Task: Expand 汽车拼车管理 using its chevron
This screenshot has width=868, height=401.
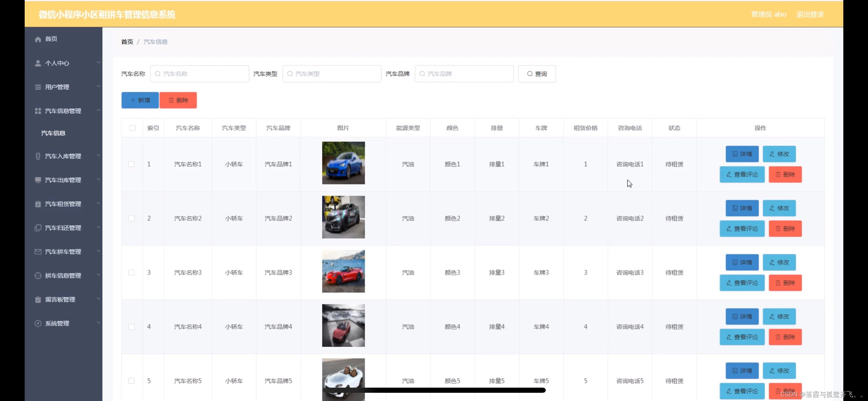Action: [98, 251]
